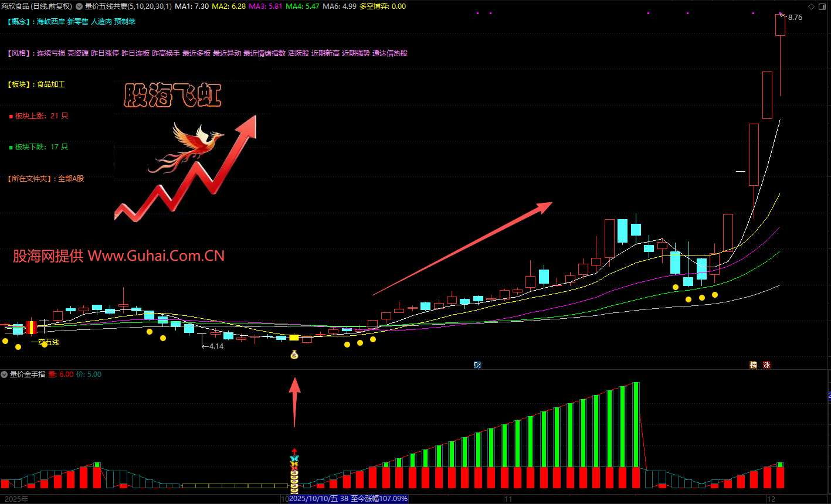The height and width of the screenshot is (504, 831).
Task: Click the MA4: 5.47 value
Action: [x=303, y=6]
